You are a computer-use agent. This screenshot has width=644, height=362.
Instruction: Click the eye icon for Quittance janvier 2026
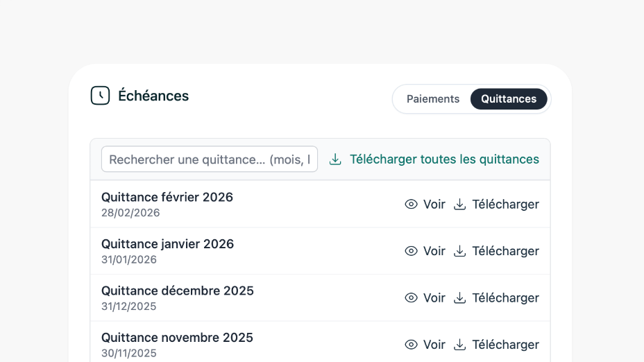pyautogui.click(x=411, y=251)
